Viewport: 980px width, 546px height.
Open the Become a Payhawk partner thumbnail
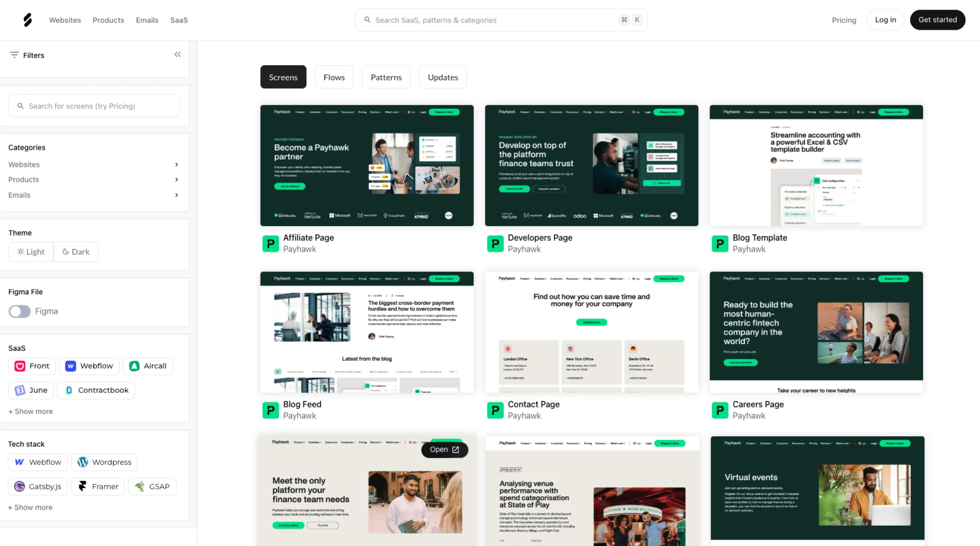(x=367, y=166)
